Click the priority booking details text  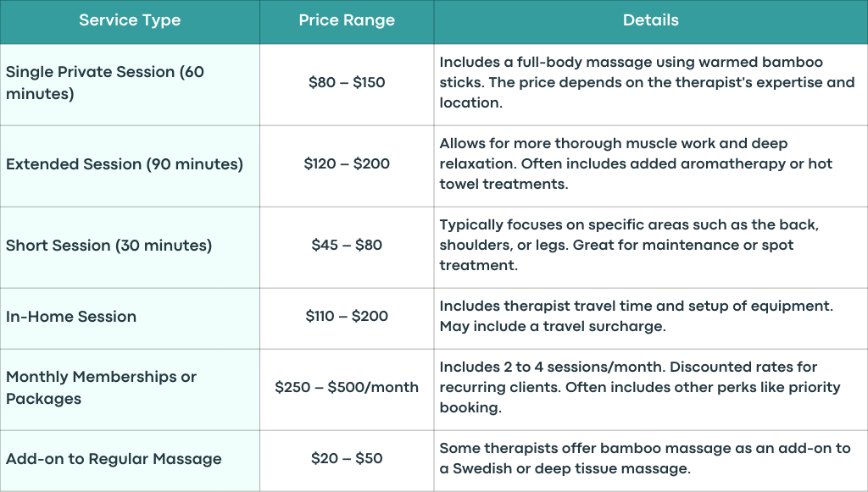[x=640, y=387]
